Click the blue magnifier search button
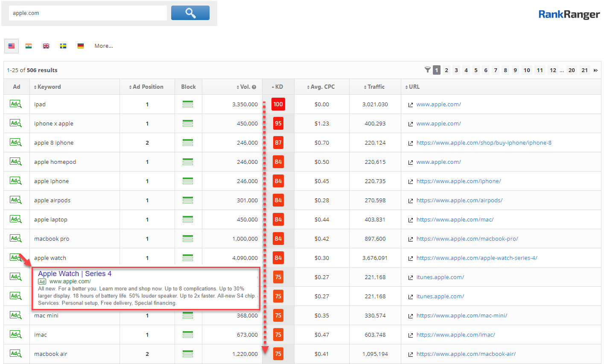This screenshot has width=604, height=364. coord(190,13)
